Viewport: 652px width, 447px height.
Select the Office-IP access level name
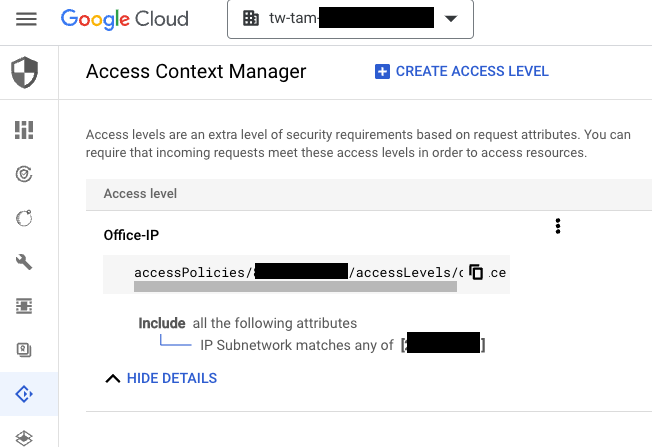[x=131, y=235]
